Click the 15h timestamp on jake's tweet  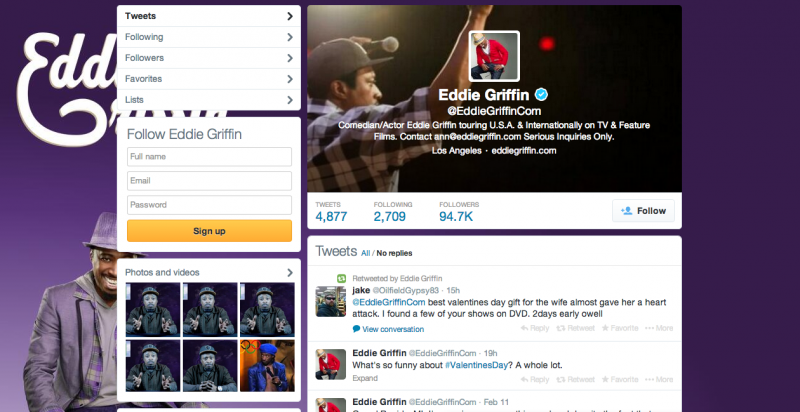[453, 290]
